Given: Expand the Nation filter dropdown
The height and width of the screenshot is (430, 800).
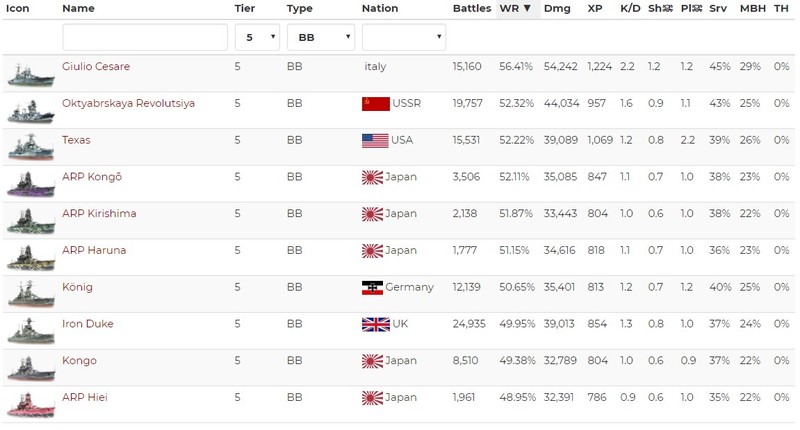Looking at the screenshot, I should click(403, 38).
